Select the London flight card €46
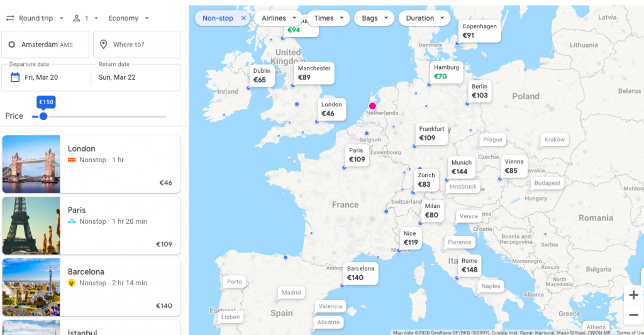This screenshot has width=644, height=335. pyautogui.click(x=91, y=164)
